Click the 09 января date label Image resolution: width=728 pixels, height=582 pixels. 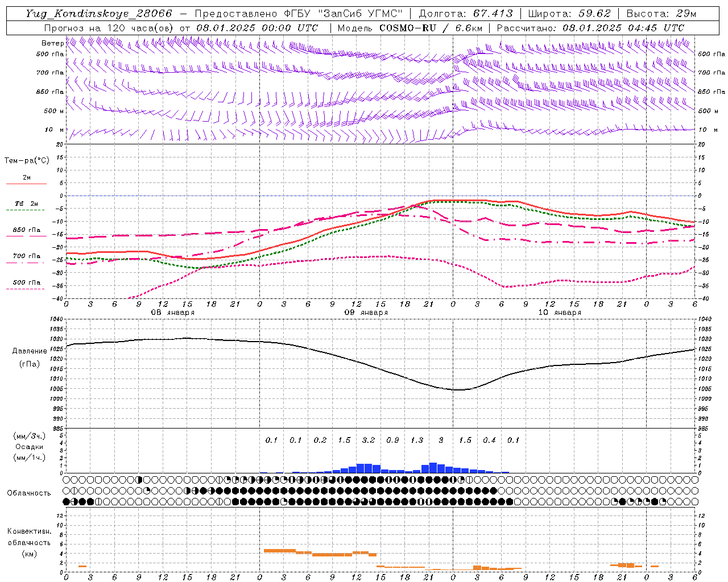click(366, 312)
